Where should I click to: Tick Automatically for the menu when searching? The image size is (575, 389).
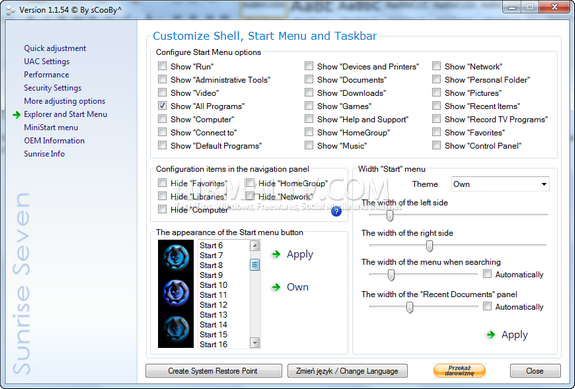[x=487, y=274]
